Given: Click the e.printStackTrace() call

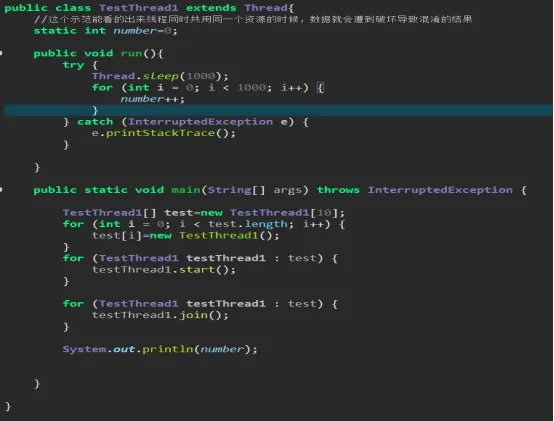Looking at the screenshot, I should point(164,133).
